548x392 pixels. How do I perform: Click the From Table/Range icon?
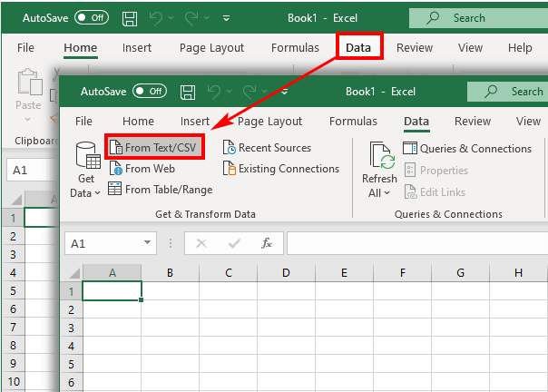pyautogui.click(x=115, y=190)
